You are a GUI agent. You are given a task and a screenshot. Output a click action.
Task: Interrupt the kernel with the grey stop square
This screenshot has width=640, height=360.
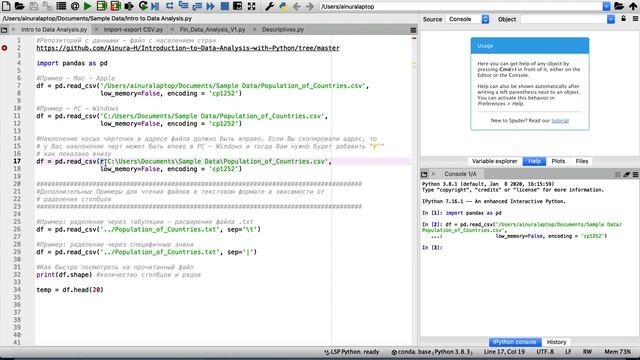pos(618,174)
